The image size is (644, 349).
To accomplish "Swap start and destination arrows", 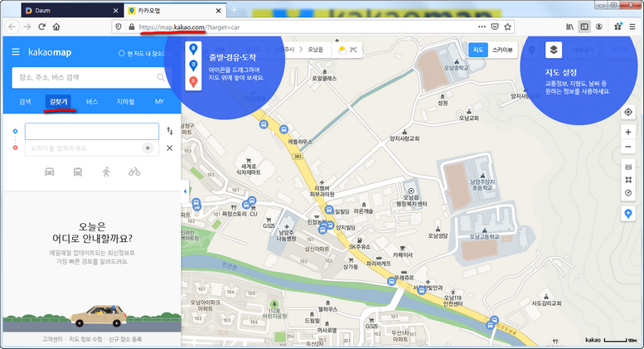I will pyautogui.click(x=170, y=131).
